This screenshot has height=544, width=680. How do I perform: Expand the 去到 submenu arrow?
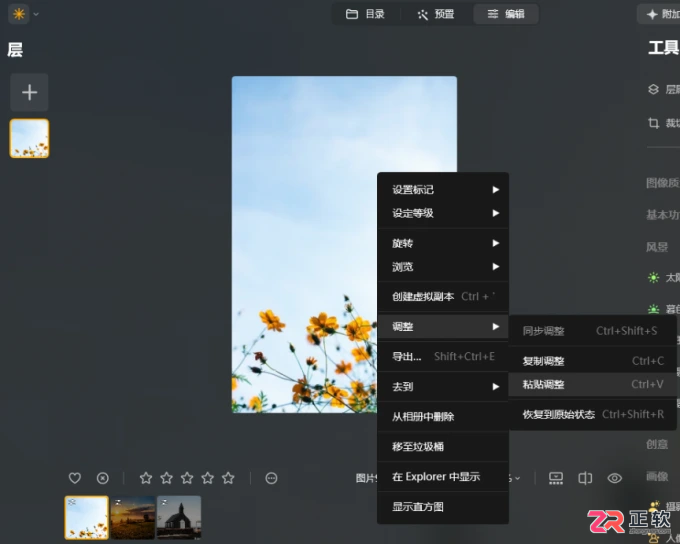tap(496, 387)
